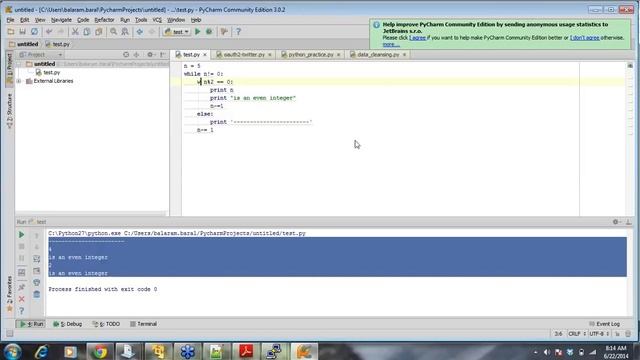The height and width of the screenshot is (360, 640).
Task: Click the red Close X in Run panel
Action: pos(21,299)
